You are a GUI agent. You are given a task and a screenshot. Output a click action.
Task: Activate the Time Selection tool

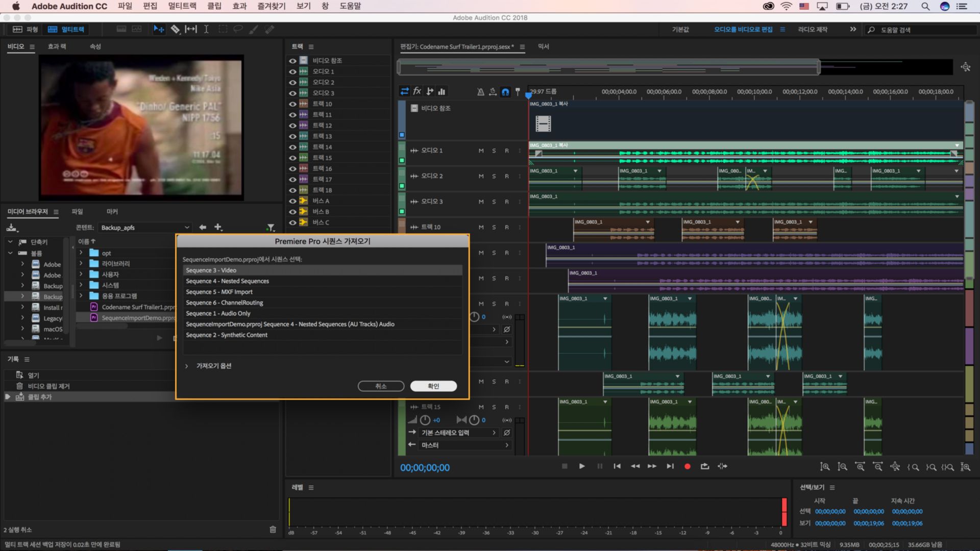[x=206, y=29]
